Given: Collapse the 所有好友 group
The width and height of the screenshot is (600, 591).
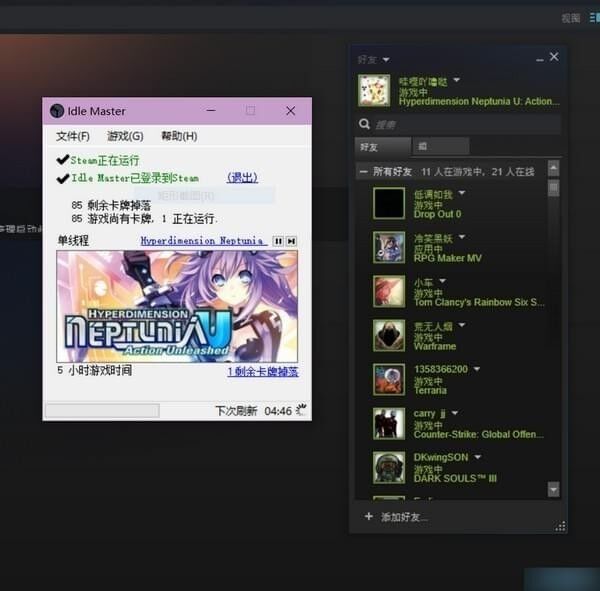Looking at the screenshot, I should tap(363, 172).
